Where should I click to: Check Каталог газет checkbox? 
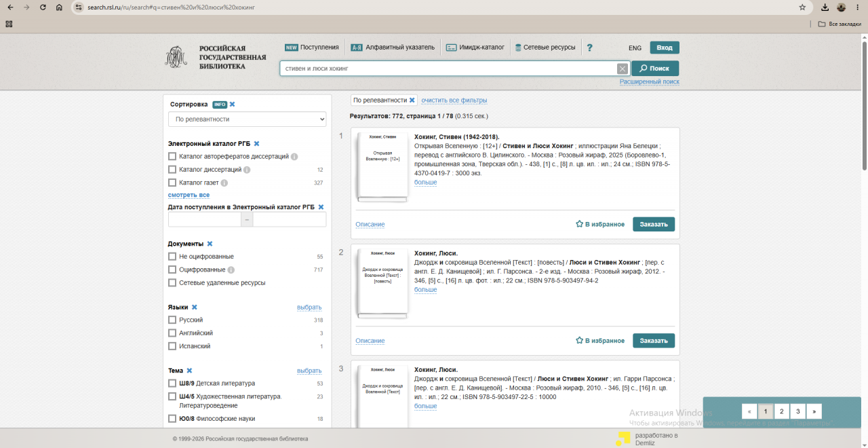172,183
